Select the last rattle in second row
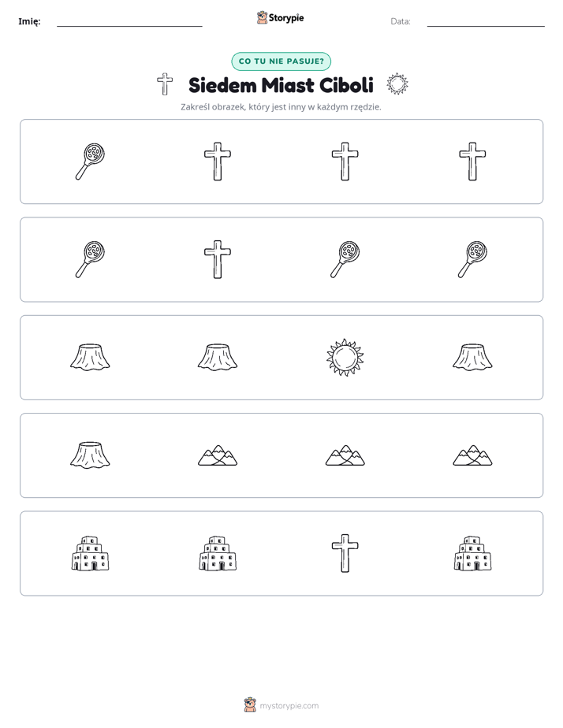This screenshot has width=563, height=728. pyautogui.click(x=472, y=259)
